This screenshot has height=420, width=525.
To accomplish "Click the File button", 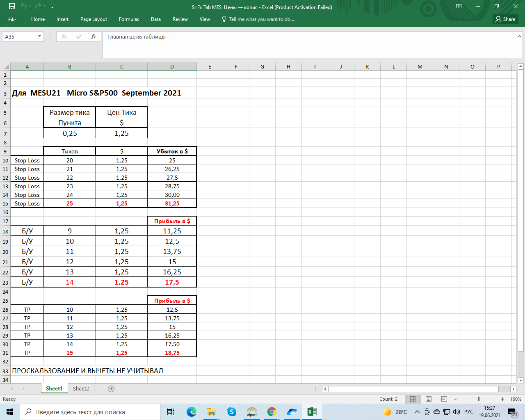I will 12,19.
